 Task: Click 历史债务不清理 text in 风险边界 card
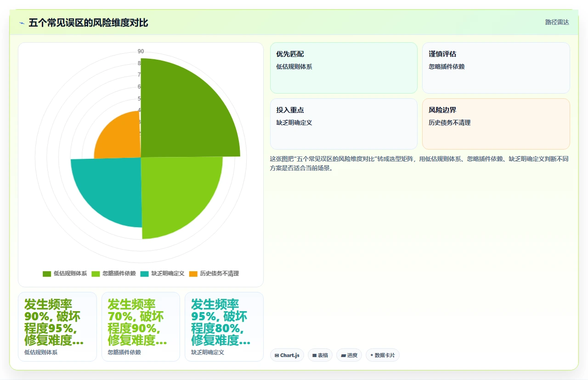click(450, 123)
